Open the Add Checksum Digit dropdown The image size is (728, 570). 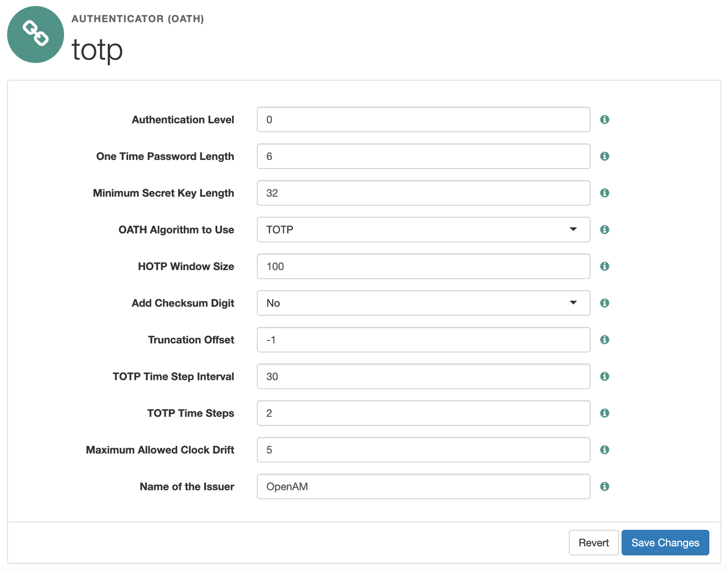click(x=423, y=303)
